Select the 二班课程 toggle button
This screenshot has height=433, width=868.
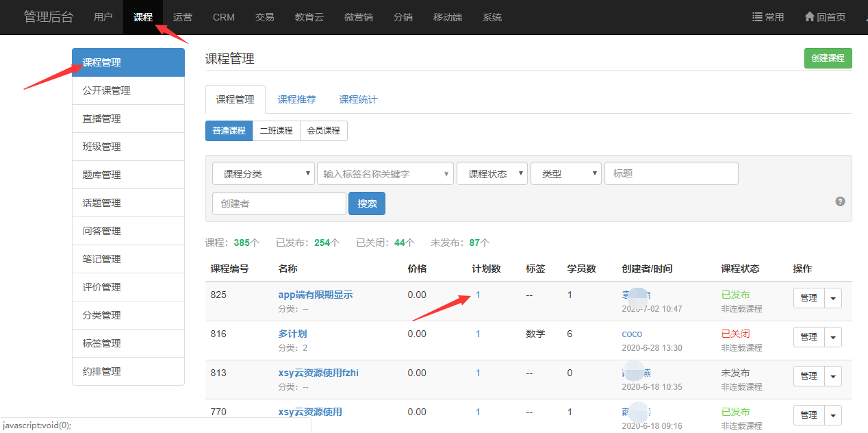pos(276,131)
